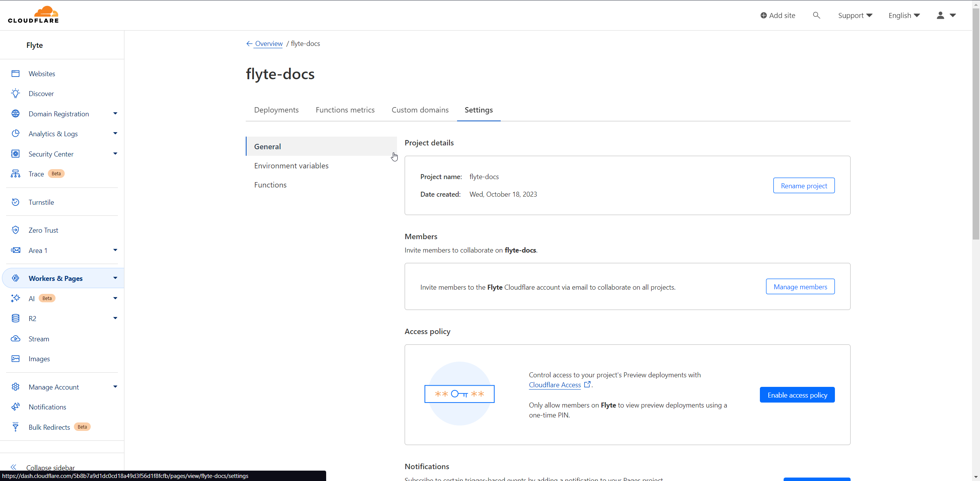Open Notifications megaphone icon
The height and width of the screenshot is (481, 980).
pos(15,407)
